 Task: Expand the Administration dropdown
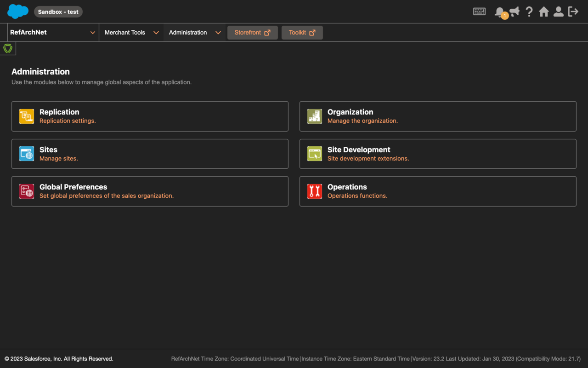pos(194,32)
